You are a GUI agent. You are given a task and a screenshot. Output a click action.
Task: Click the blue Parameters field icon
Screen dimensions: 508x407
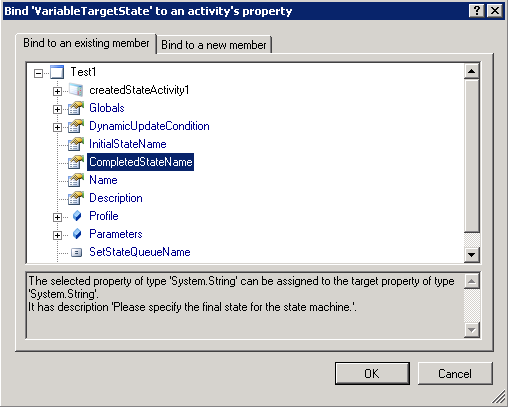tap(77, 234)
